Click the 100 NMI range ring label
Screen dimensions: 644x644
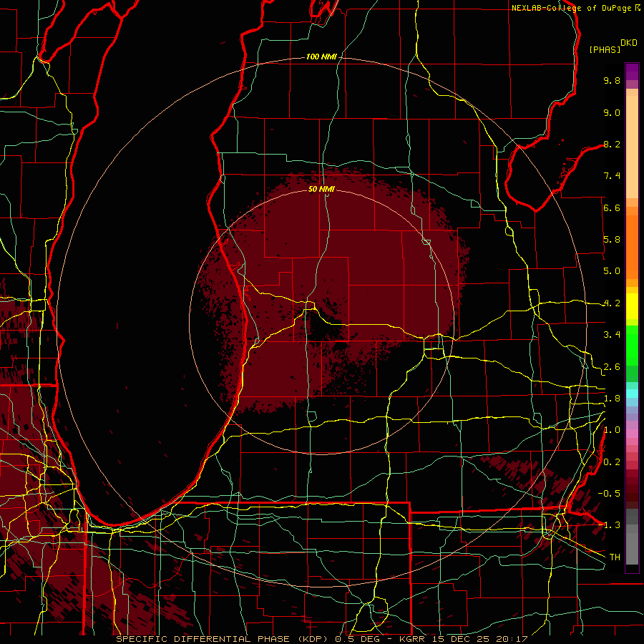321,57
